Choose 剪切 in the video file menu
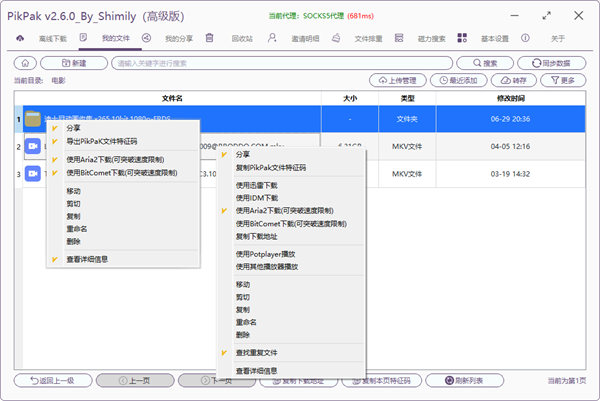This screenshot has width=600, height=401. [x=291, y=297]
